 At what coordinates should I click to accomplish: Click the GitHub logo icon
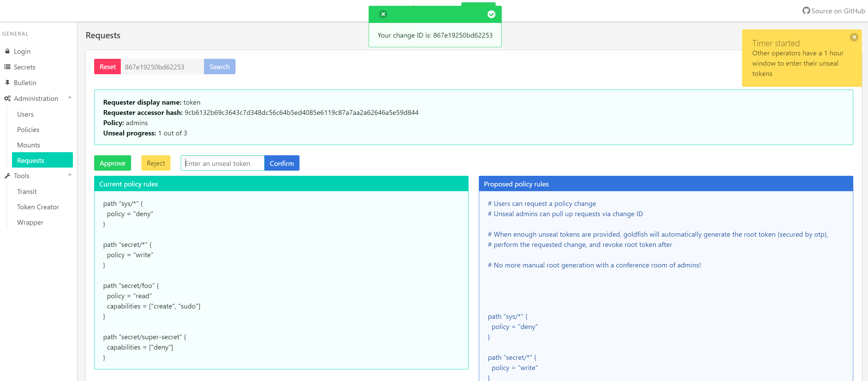806,11
